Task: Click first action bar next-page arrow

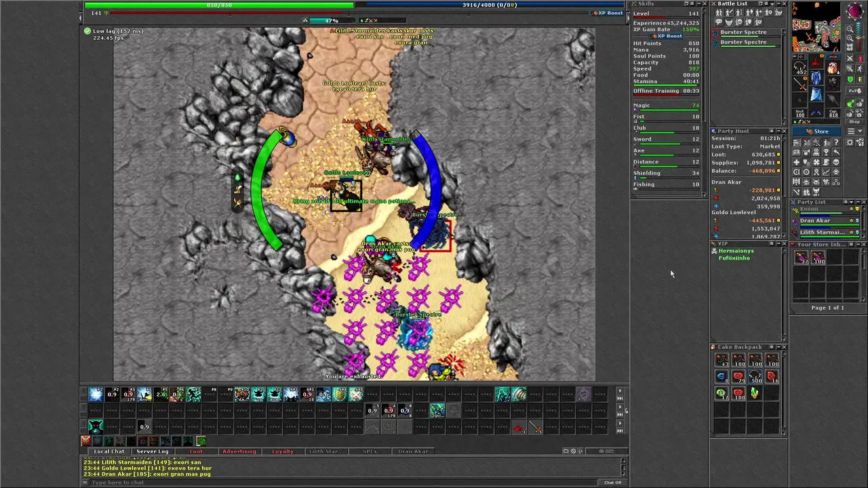Action: click(x=620, y=390)
